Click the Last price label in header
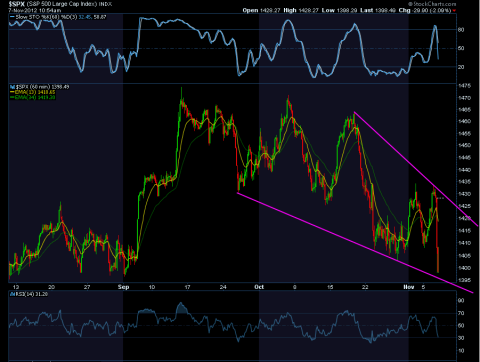Viewport: 480px width, 362px height. point(366,10)
